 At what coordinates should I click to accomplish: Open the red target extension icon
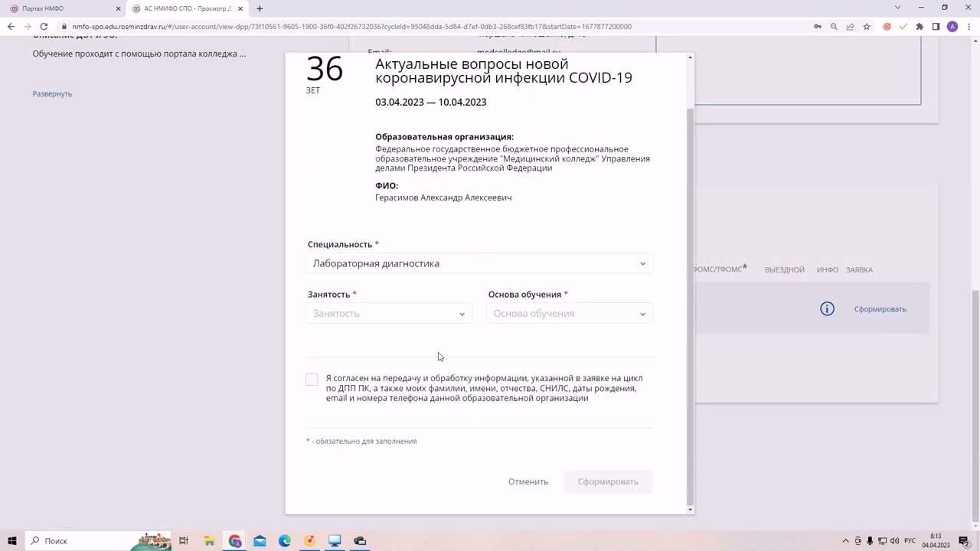pos(887,27)
